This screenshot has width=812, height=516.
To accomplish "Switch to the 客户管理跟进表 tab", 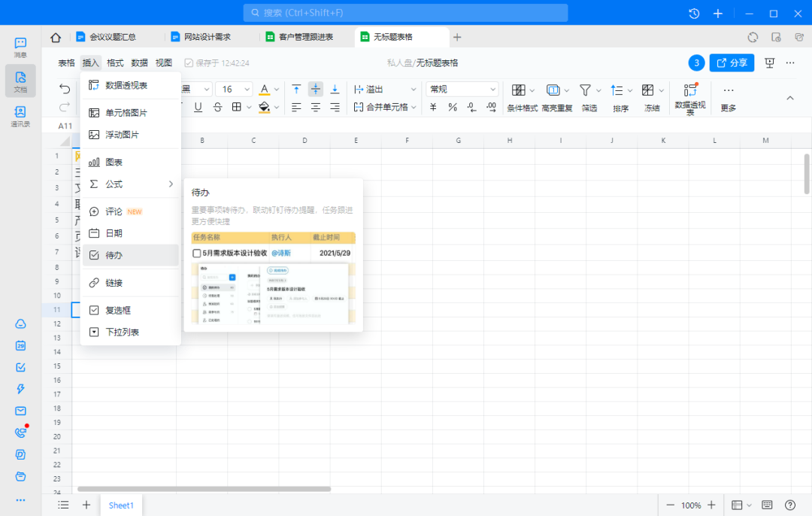I will click(305, 37).
